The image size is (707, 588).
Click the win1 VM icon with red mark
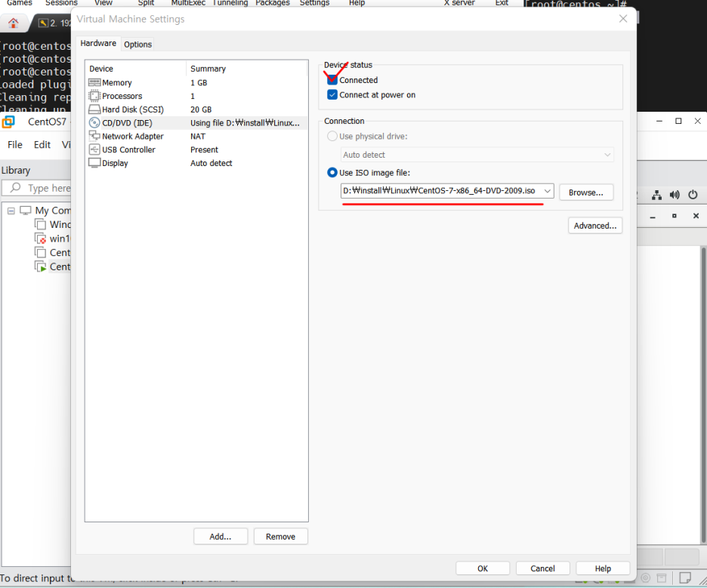(x=41, y=239)
